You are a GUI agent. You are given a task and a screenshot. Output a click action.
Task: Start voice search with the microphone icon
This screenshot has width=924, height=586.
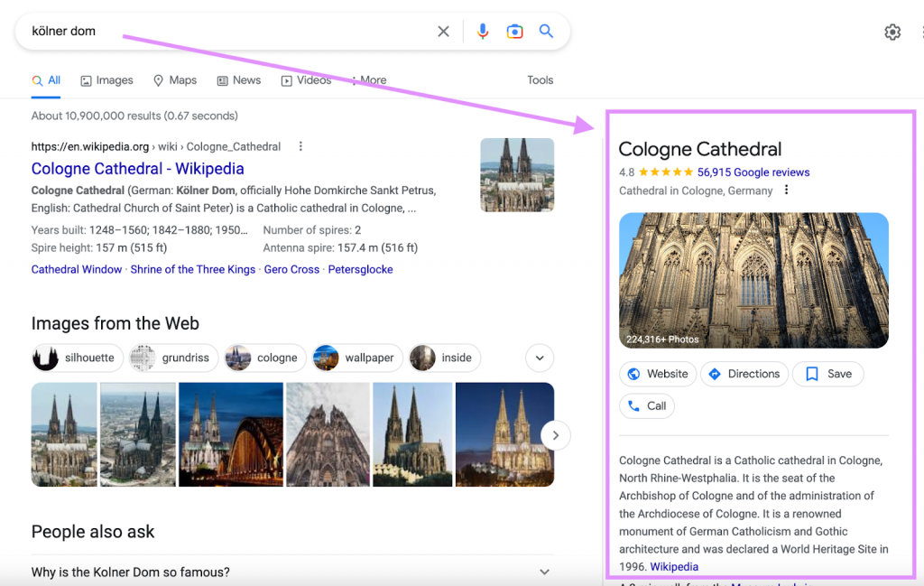[x=483, y=32]
